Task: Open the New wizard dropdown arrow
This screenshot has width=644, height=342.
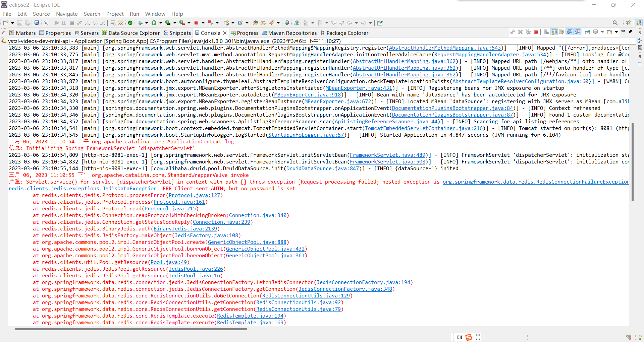Action: point(12,23)
